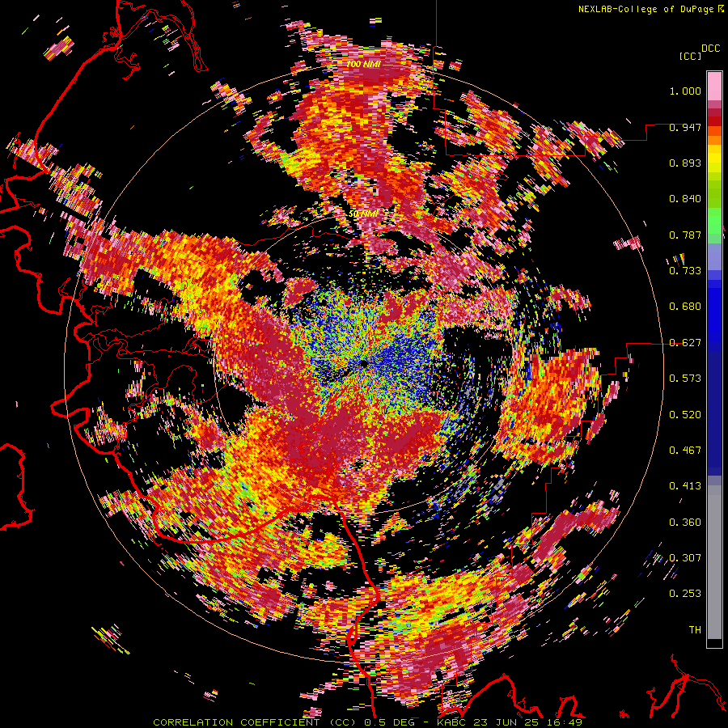The image size is (728, 728).
Task: Click the TH threshold label
Action: click(695, 630)
